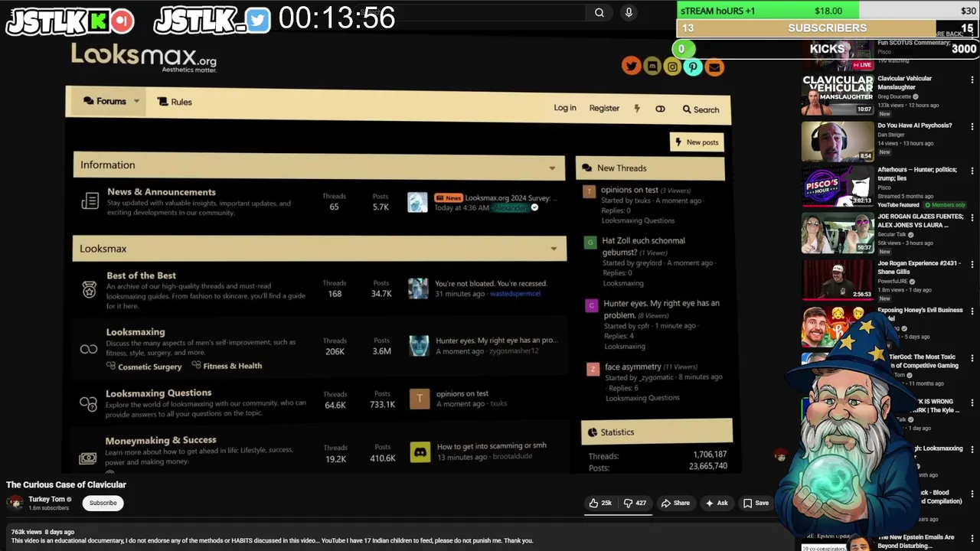
Task: Open the forum Pinterest icon
Action: pyautogui.click(x=693, y=67)
